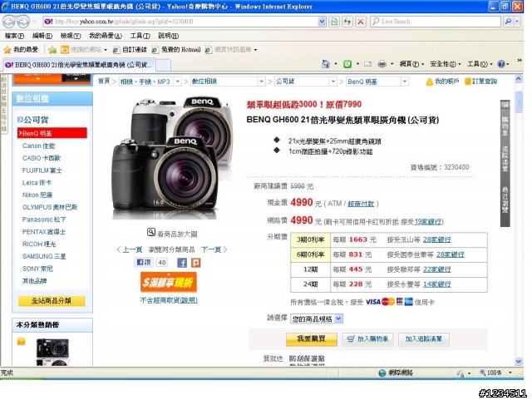This screenshot has height=400, width=532.
Task: Open the 相機、手機、MP3 breadcrumb dropdown
Action: [178, 81]
